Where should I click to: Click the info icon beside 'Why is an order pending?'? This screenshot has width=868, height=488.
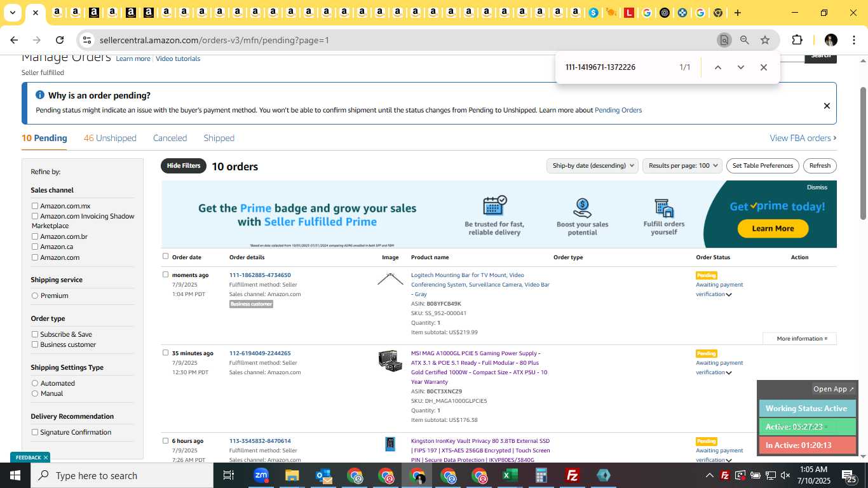tap(40, 95)
